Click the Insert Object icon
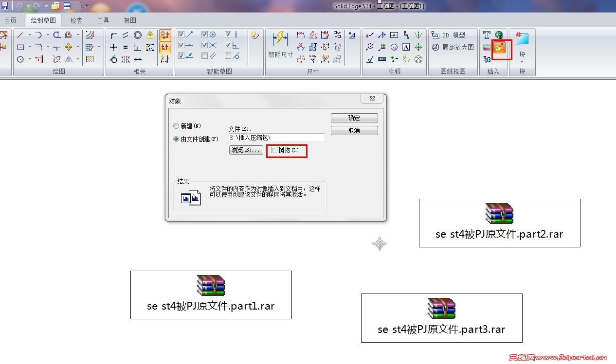This screenshot has width=616, height=364. click(500, 48)
